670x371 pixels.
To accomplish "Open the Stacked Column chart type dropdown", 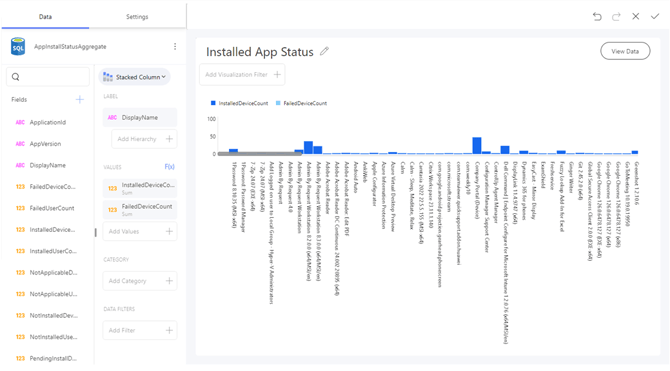I will tap(135, 77).
